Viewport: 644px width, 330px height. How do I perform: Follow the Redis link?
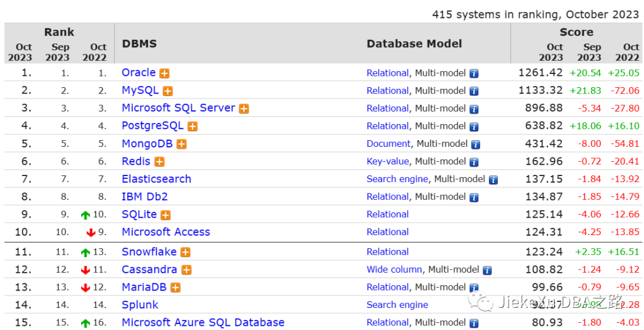click(x=136, y=161)
